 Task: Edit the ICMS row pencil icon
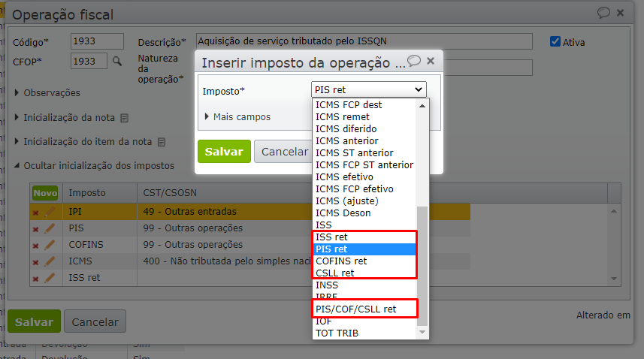click(50, 261)
